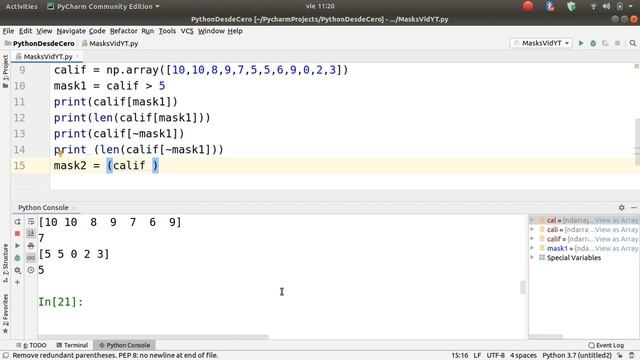The width and height of the screenshot is (640, 360).
Task: Click the far-right status bar icon
Action: tap(632, 356)
